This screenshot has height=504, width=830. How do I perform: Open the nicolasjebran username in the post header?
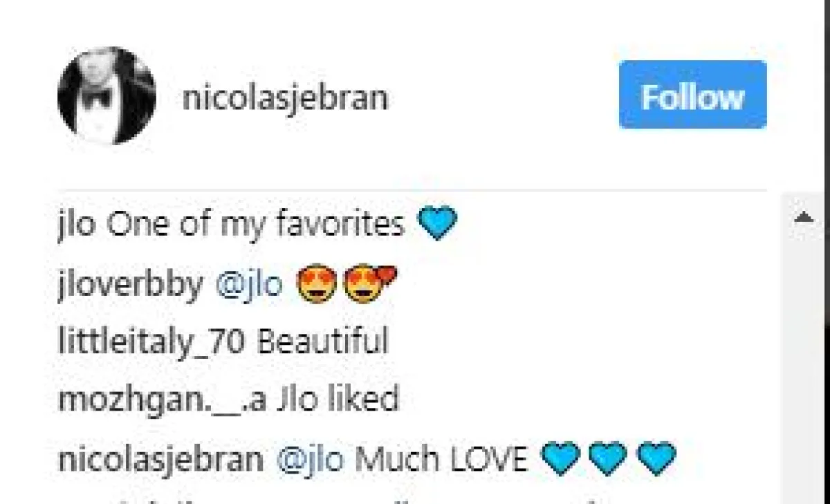[285, 98]
